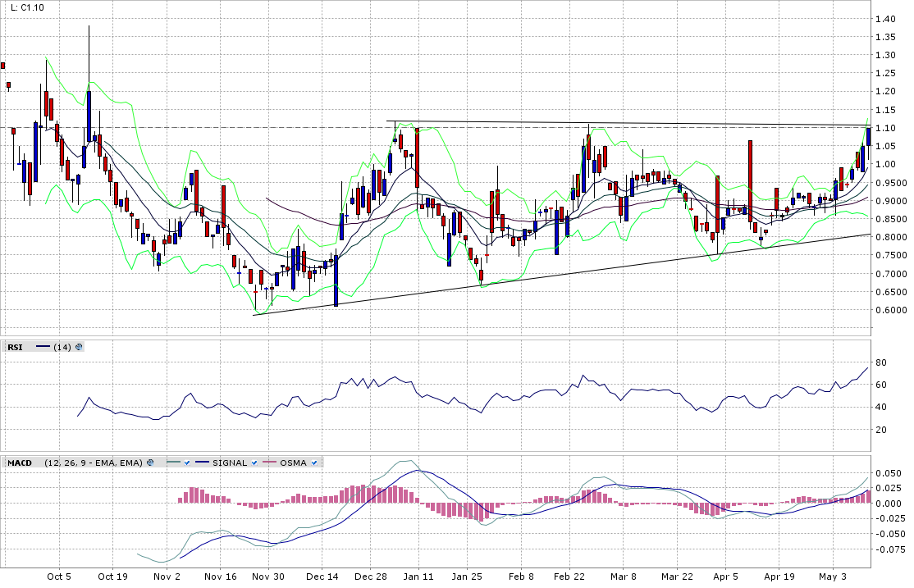Viewport: 914px width, 588px height.
Task: Click the SIGNAL legend label
Action: 229,463
